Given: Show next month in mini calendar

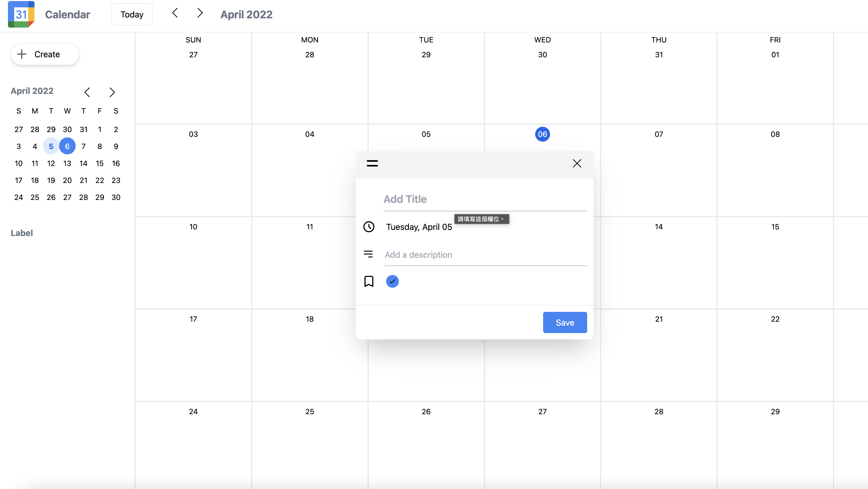Looking at the screenshot, I should coord(112,92).
